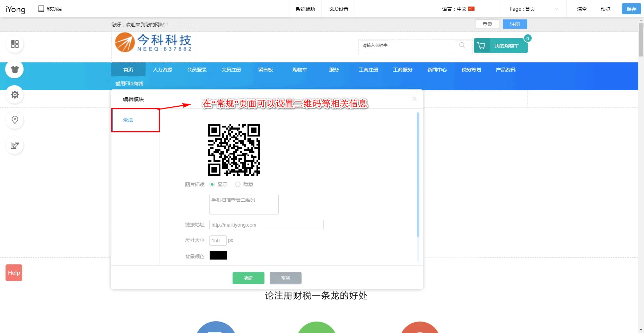644x333 pixels.
Task: Click the 链接地址 URL input field
Action: tap(266, 225)
